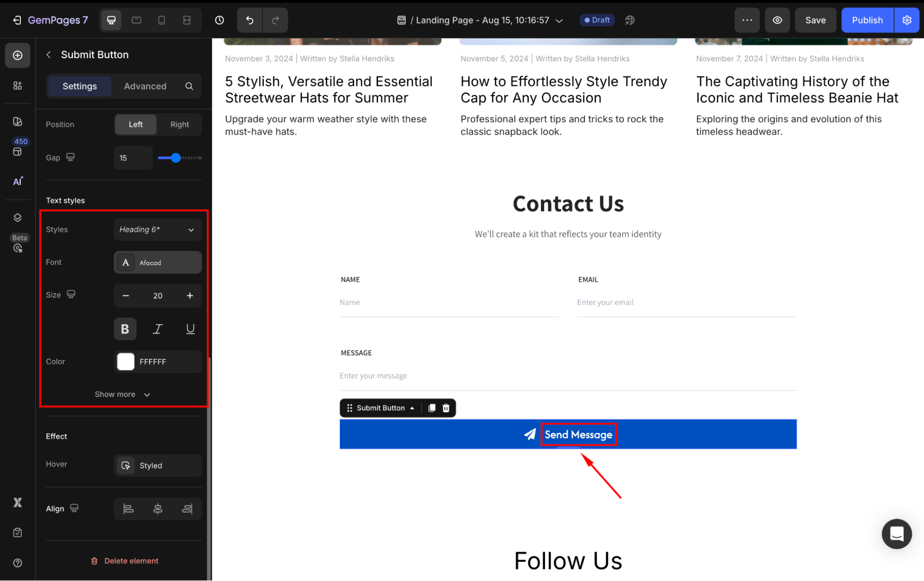The image size is (924, 581).
Task: Open the AI assistant sidebar icon
Action: [18, 181]
